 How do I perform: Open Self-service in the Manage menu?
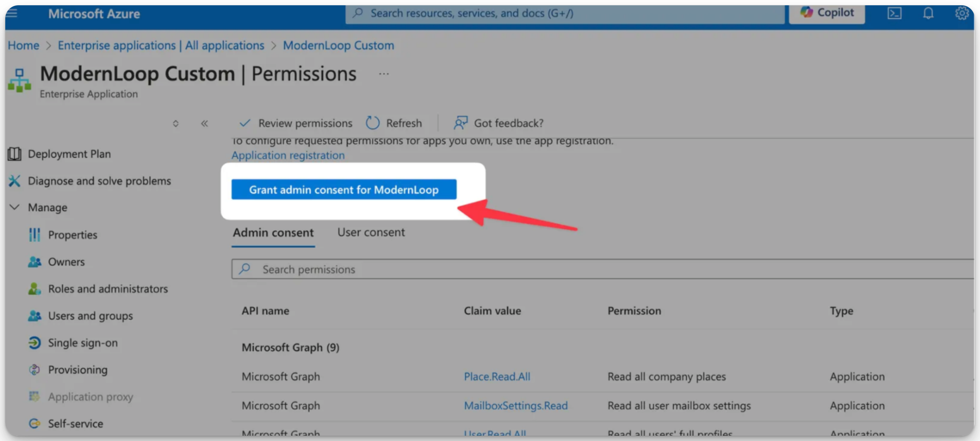click(75, 424)
